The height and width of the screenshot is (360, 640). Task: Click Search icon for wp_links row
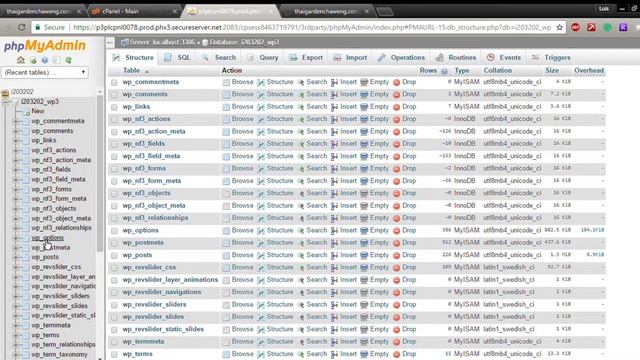[301, 107]
